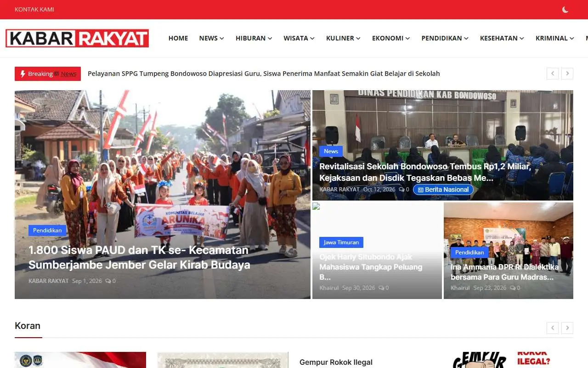588x368 pixels.
Task: Open comments on Ina Ammania article
Action: 515,288
